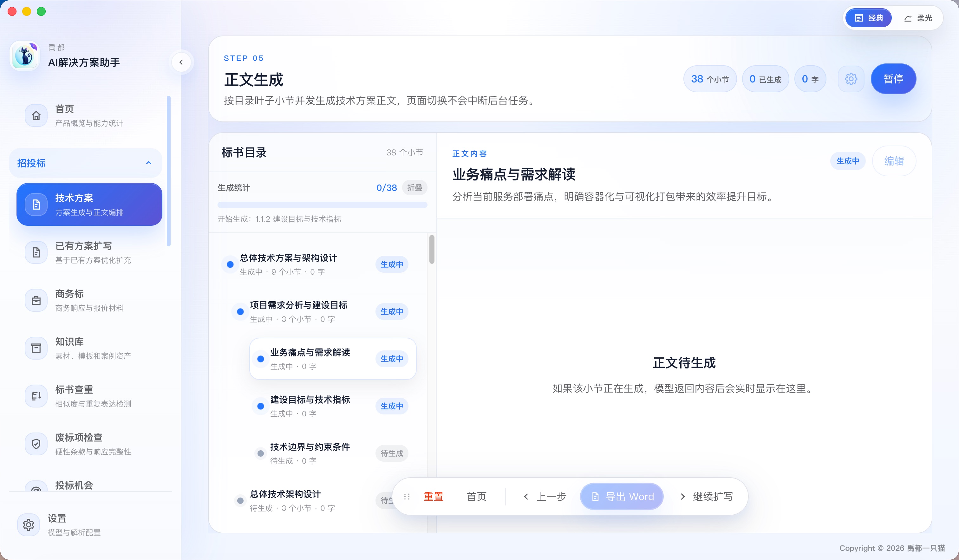Click the 0 字 word count pill

pos(810,79)
